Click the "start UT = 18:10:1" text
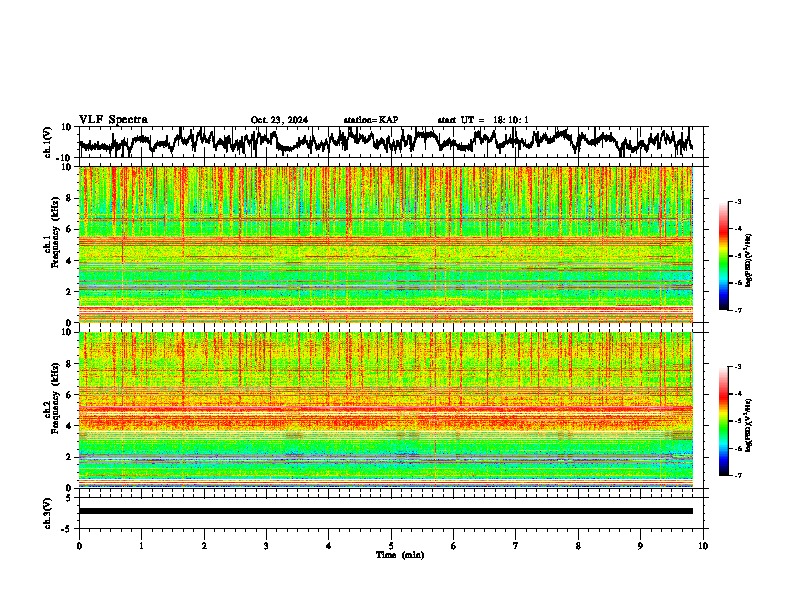The height and width of the screenshot is (612, 792). click(483, 120)
